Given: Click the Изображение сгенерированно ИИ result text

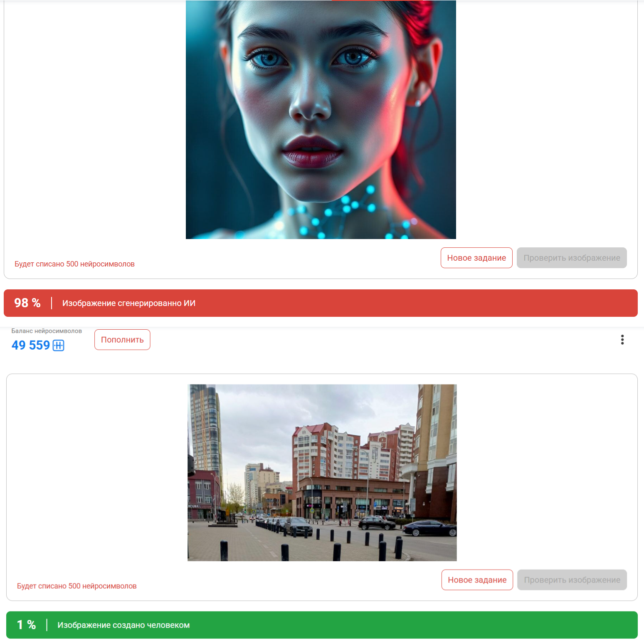Looking at the screenshot, I should tap(128, 303).
